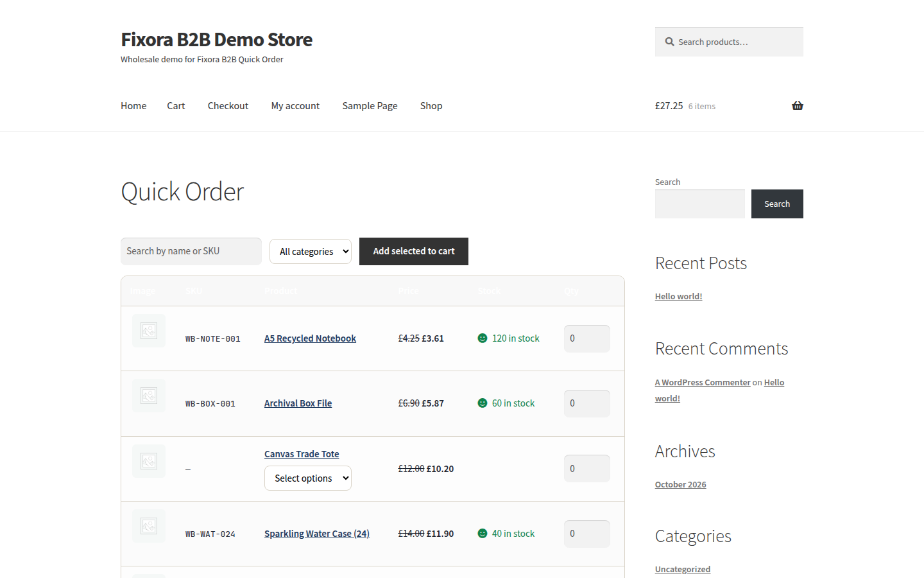Open the A5 Recycled Notebook product link

point(310,338)
